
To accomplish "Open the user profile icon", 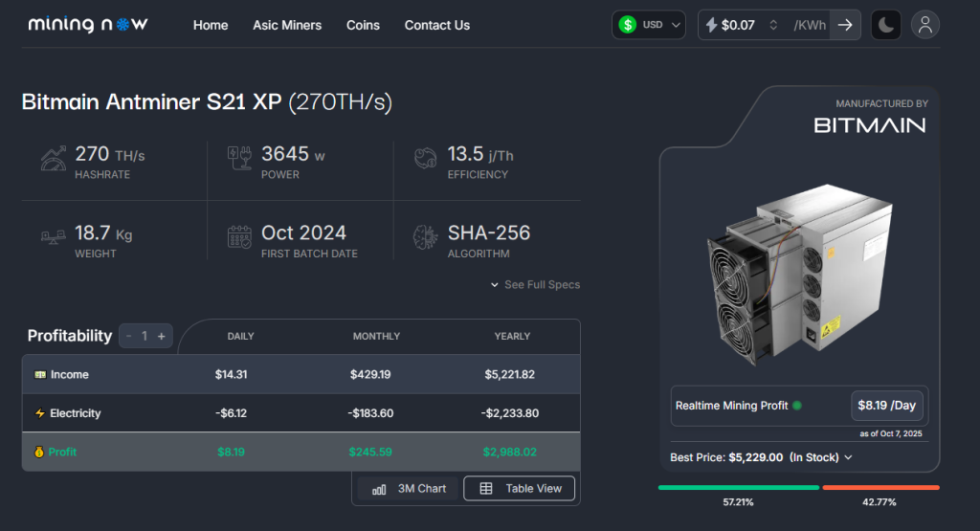I will tap(924, 25).
